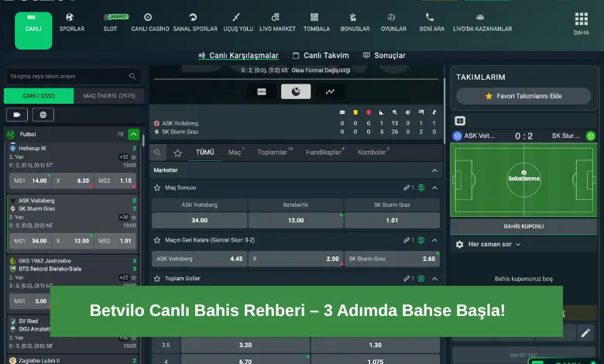Screen dimensions: 604x364
Task: Favorite the Maç Sonucu market
Action: pyautogui.click(x=157, y=187)
